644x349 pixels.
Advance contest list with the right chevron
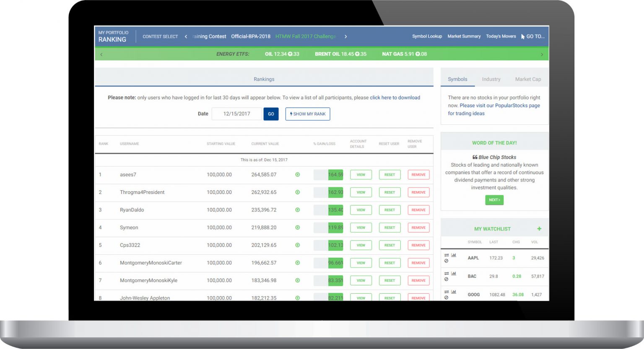[345, 36]
